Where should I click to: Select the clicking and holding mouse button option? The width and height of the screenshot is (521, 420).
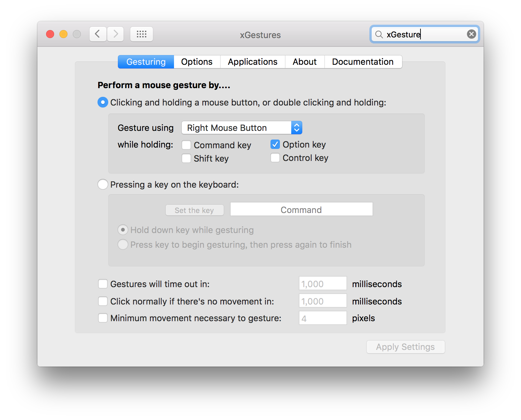103,102
